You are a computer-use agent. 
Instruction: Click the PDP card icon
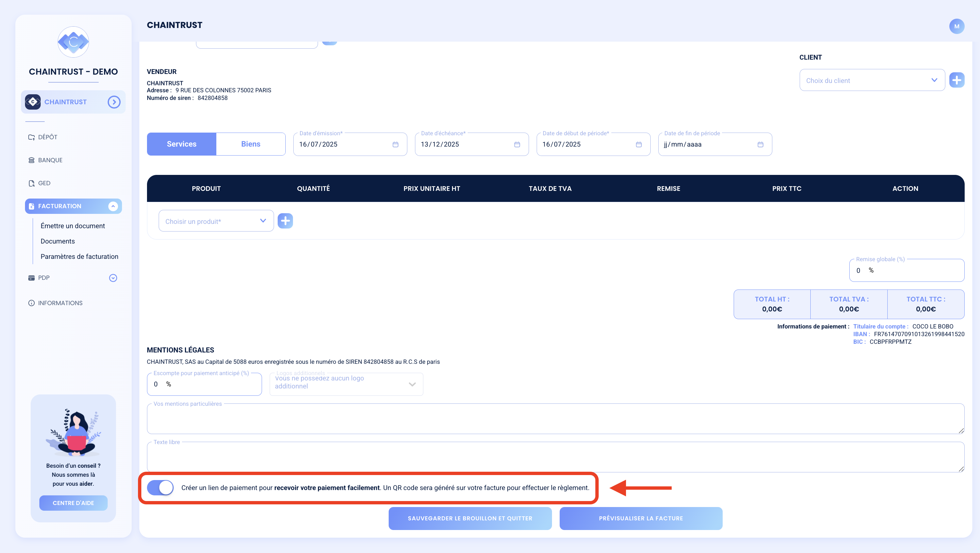click(32, 278)
